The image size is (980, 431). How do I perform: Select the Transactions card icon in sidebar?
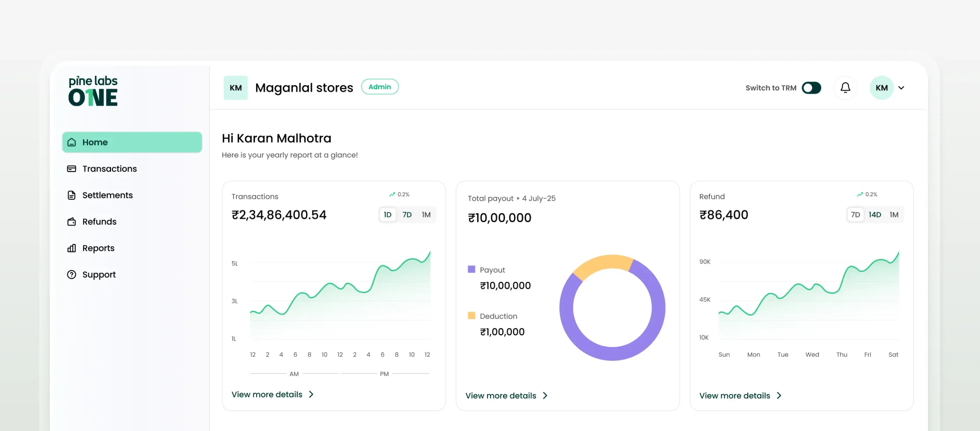pyautogui.click(x=72, y=169)
